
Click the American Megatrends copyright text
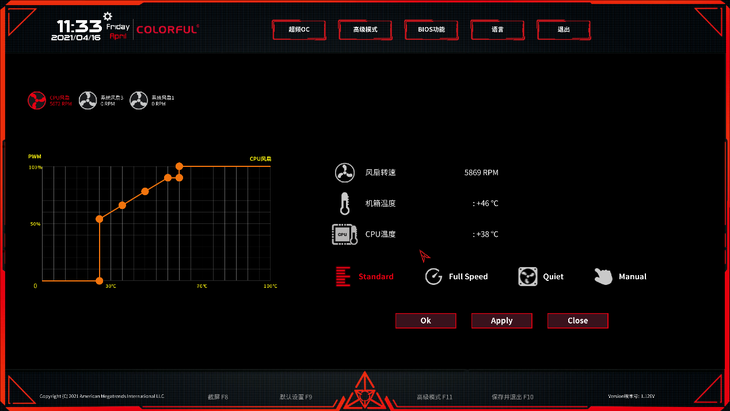(102, 396)
